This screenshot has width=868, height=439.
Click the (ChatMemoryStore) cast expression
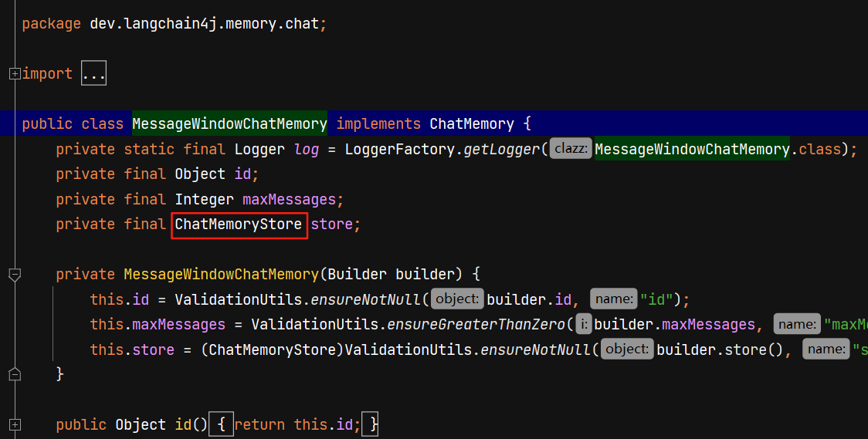273,350
